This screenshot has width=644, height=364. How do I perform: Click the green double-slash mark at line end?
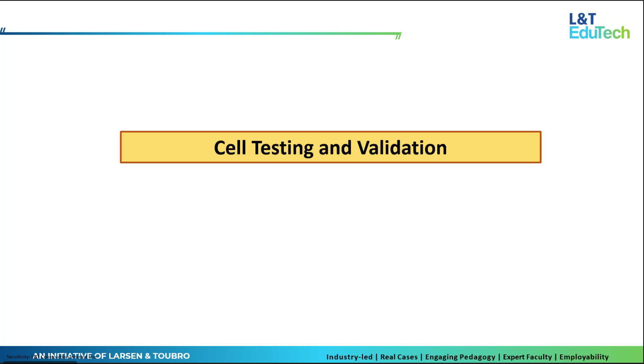click(x=398, y=36)
